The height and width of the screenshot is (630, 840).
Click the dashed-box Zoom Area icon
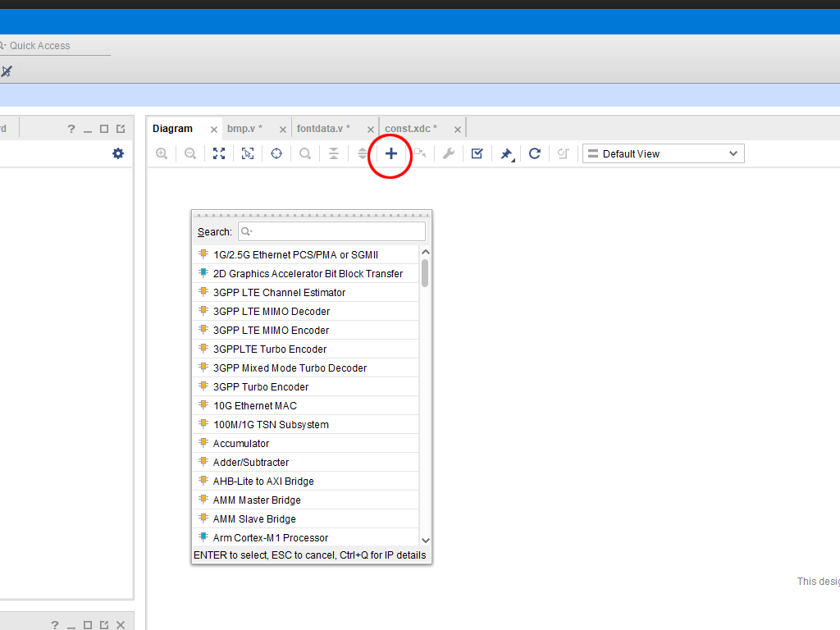click(x=248, y=153)
